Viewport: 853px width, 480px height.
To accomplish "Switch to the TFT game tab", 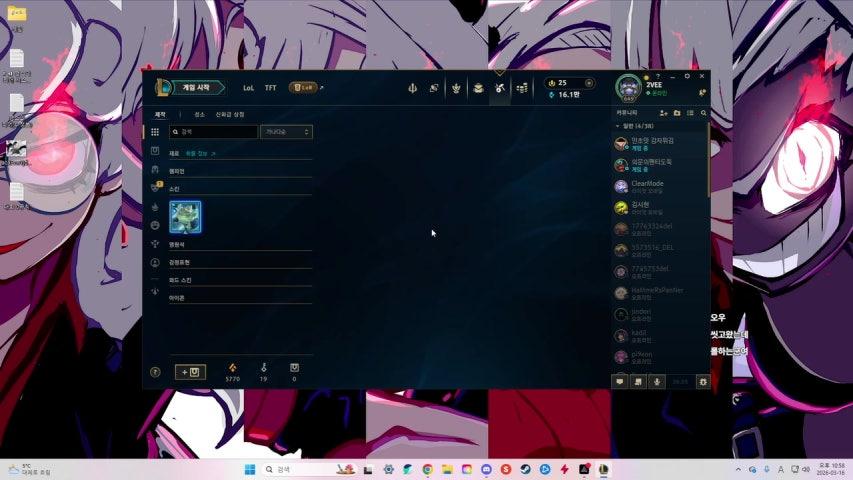I will 270,88.
